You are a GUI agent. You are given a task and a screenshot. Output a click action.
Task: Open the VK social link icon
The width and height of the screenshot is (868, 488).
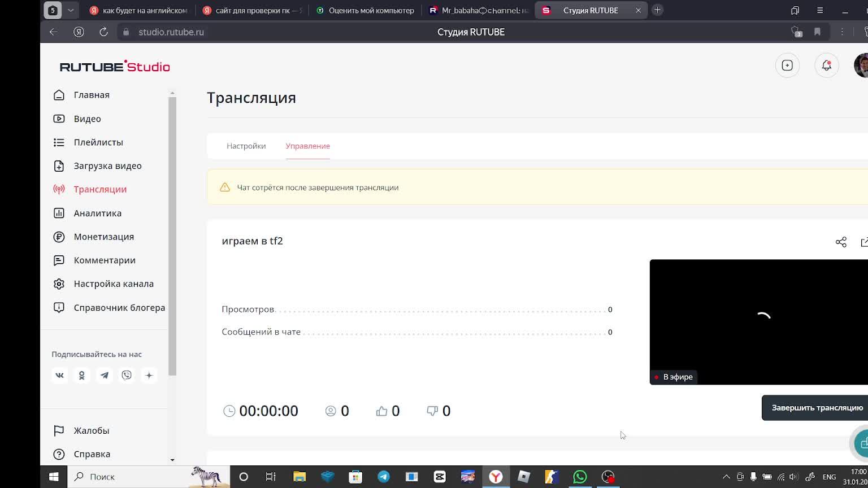pyautogui.click(x=59, y=375)
